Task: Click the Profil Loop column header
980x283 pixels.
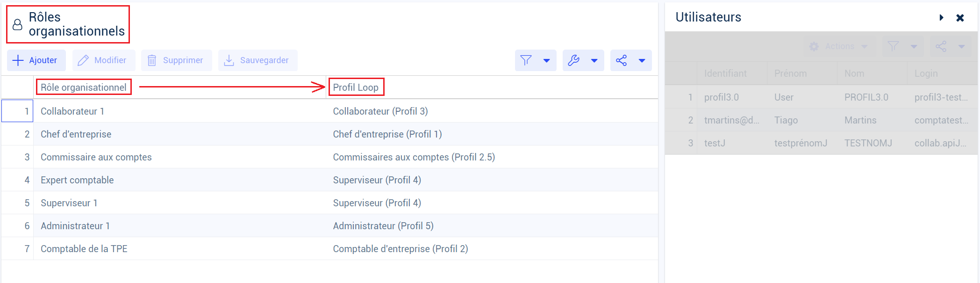Action: [x=356, y=87]
